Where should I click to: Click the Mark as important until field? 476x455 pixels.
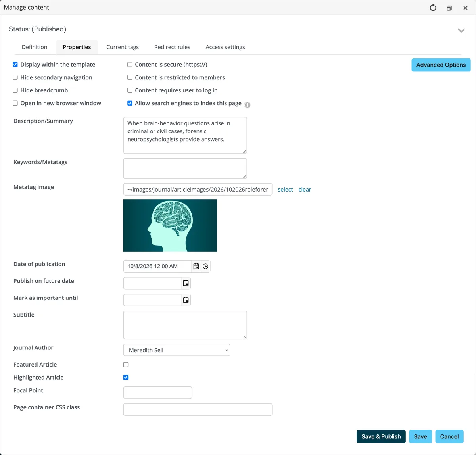(152, 300)
